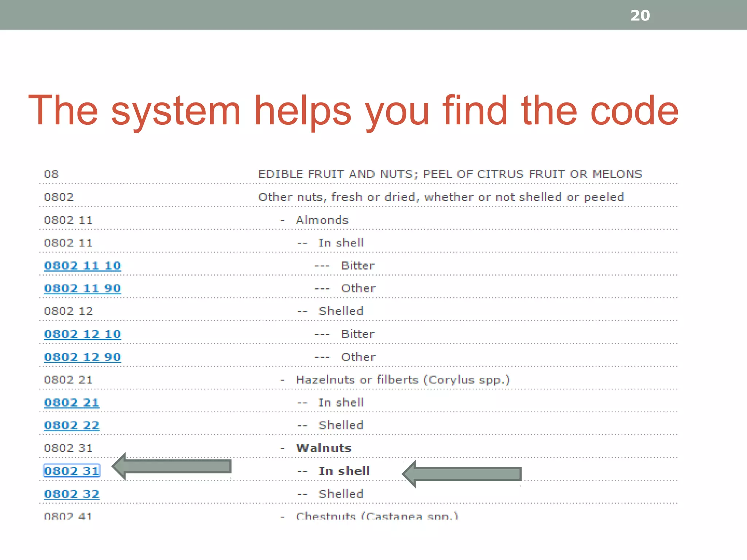Open code link 0802 12 90
The height and width of the screenshot is (560, 747).
[82, 357]
